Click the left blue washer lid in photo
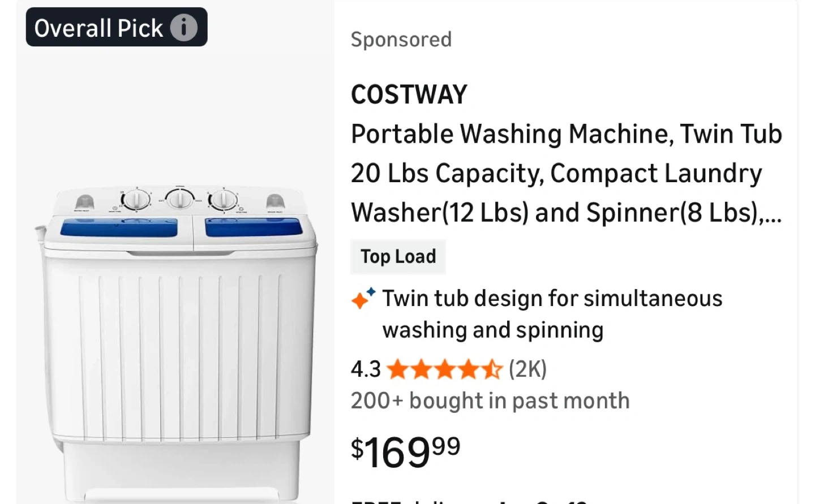815x504 pixels. point(119,227)
